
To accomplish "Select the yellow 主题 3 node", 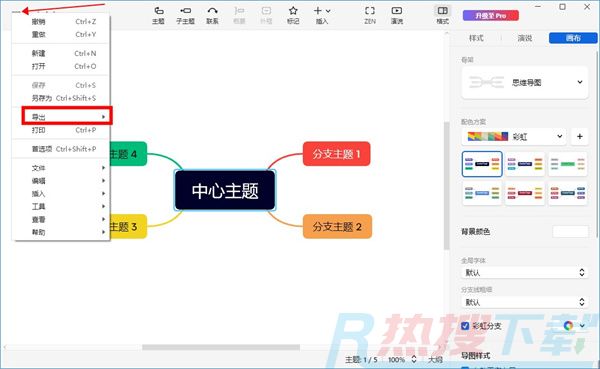I will [x=128, y=227].
